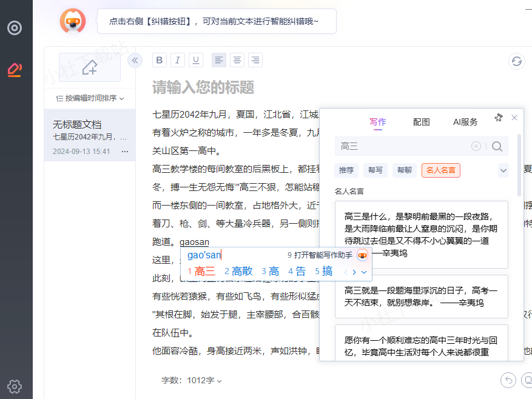Click the search magnifier icon

497,146
